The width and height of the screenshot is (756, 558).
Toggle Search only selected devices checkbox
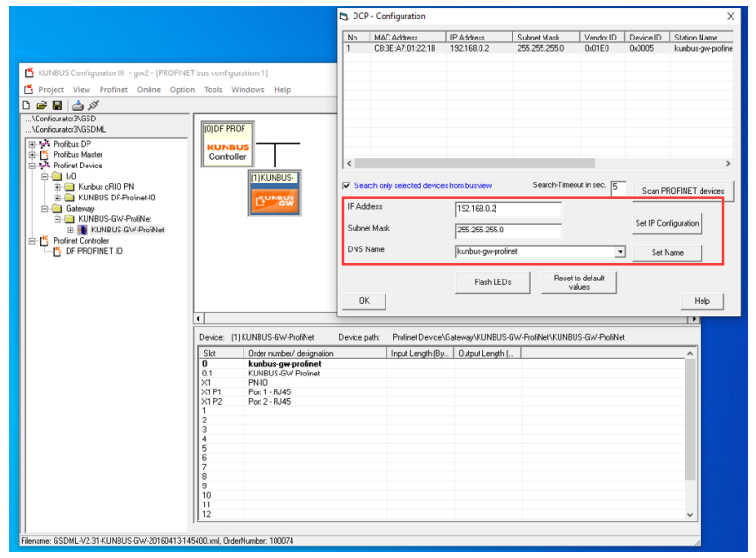tap(346, 185)
